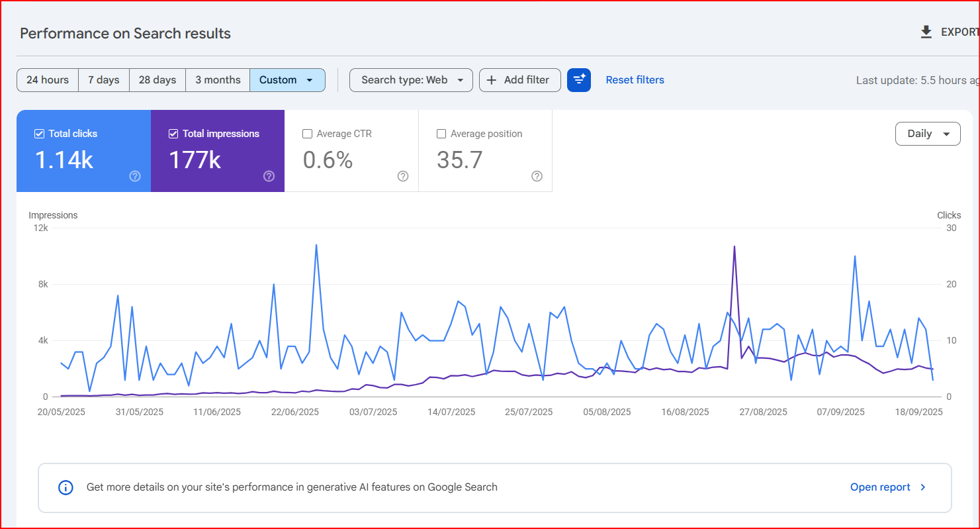Click the 31/05/2025 axis date label
Screen dimensions: 980x529
tap(139, 412)
